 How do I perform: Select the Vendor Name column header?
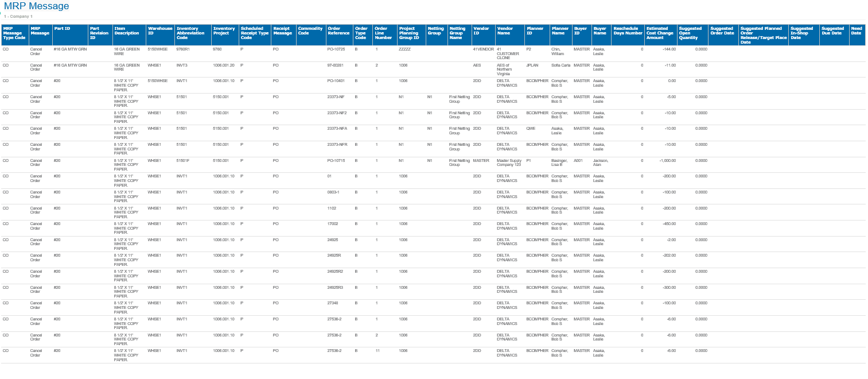(505, 30)
